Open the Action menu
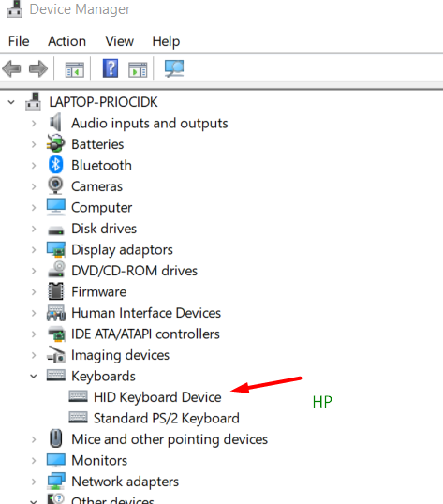The width and height of the screenshot is (443, 504). (66, 41)
